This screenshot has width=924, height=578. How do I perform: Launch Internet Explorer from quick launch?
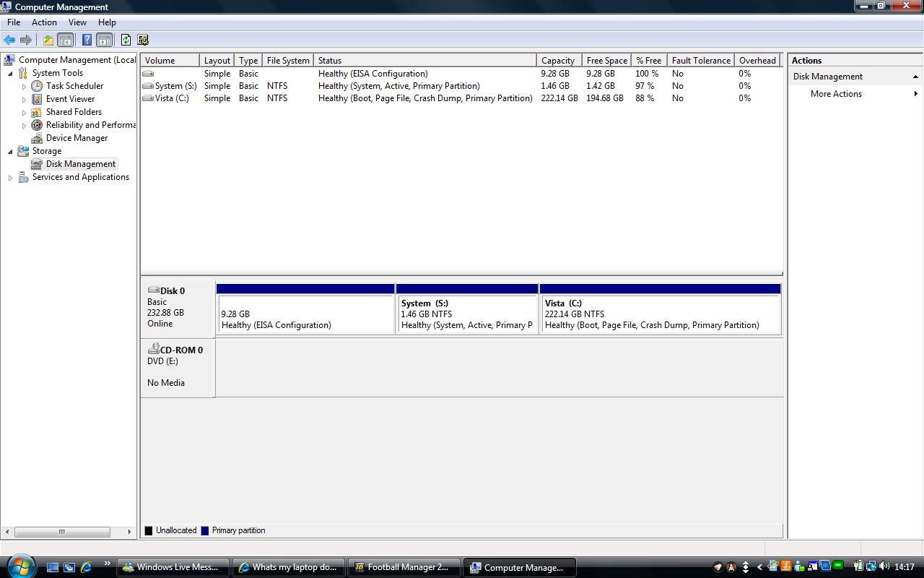coord(86,567)
